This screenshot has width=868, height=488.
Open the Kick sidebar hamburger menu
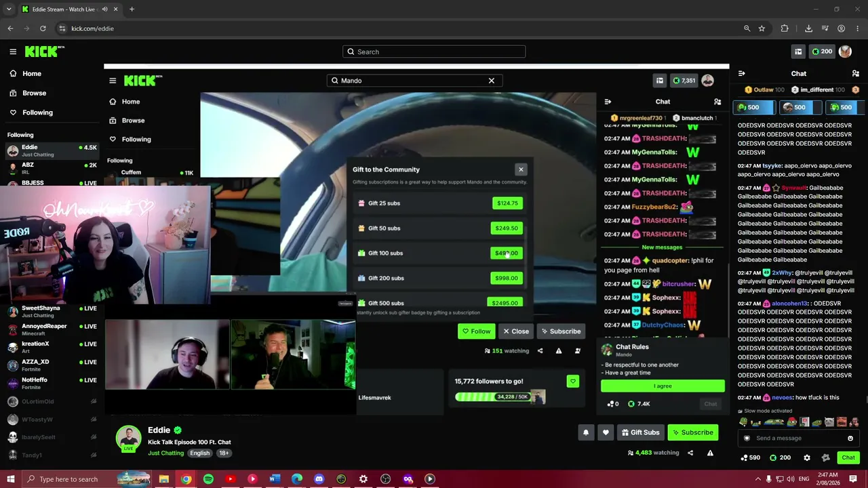(x=13, y=52)
